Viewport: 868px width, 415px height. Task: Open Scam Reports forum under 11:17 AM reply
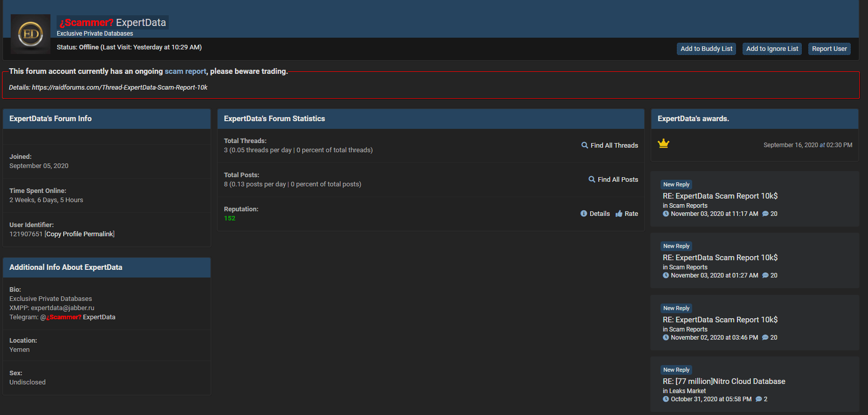click(x=688, y=206)
